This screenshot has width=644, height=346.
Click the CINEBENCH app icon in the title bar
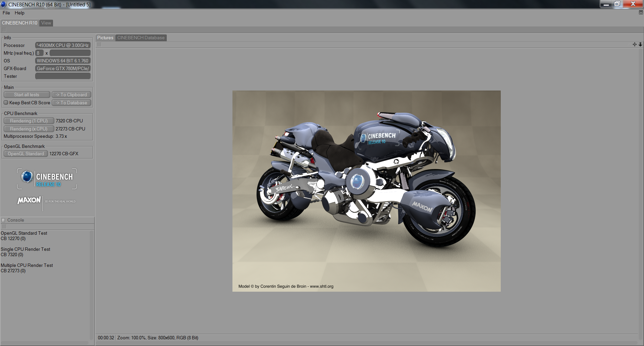coord(3,4)
